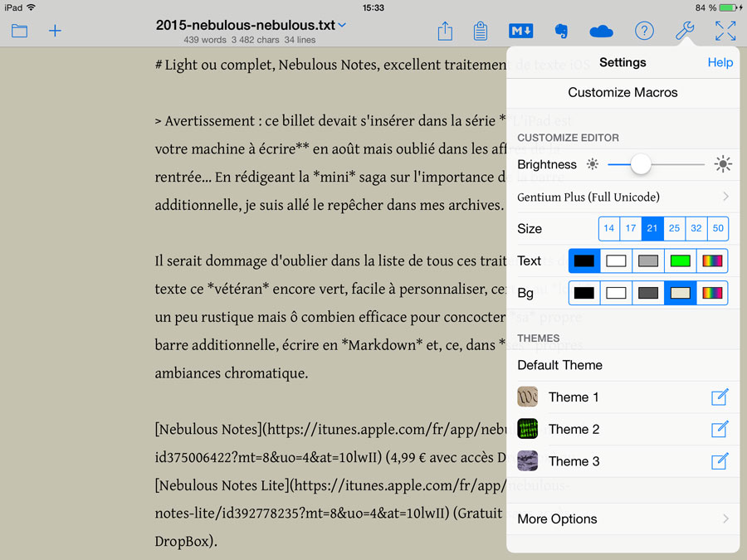Open the file browser folder icon
The image size is (747, 560).
pos(19,31)
